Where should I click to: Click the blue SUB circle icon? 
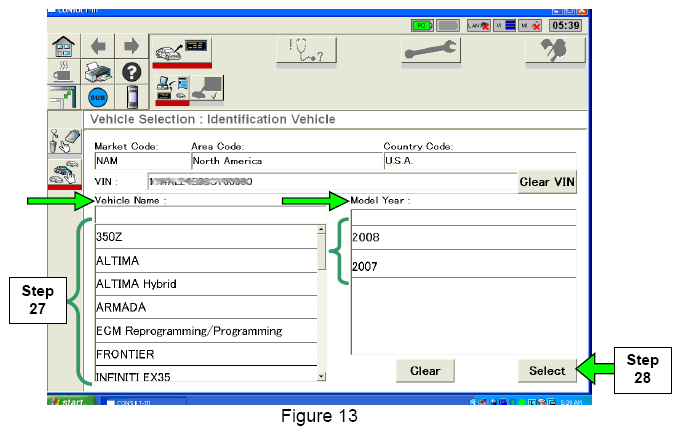(98, 98)
